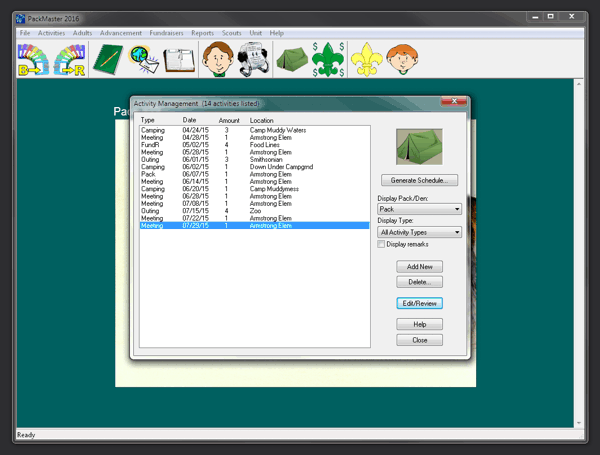Click the tent image in Activity Management dialog
The image size is (600, 455).
click(x=419, y=147)
